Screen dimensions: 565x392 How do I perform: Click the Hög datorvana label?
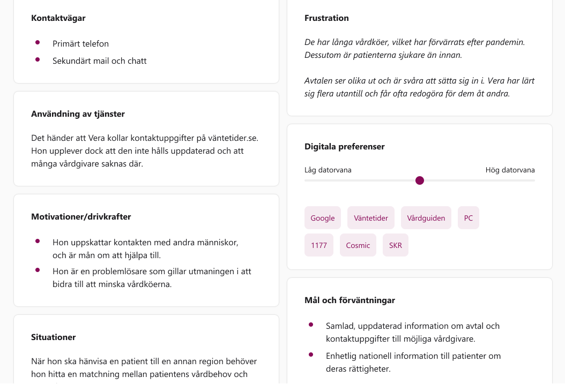point(510,170)
